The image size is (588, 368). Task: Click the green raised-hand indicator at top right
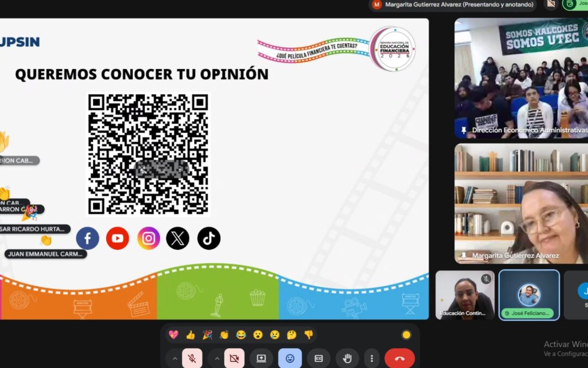tap(574, 4)
